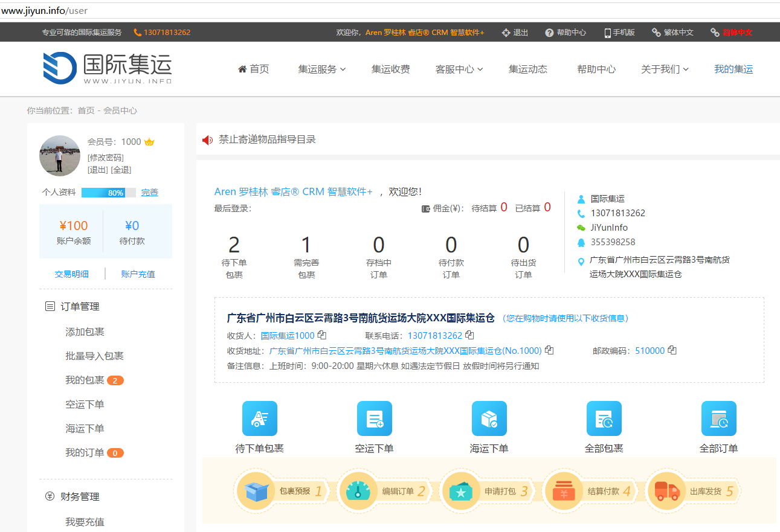
Task: Click the user profile avatar photo
Action: tap(60, 156)
